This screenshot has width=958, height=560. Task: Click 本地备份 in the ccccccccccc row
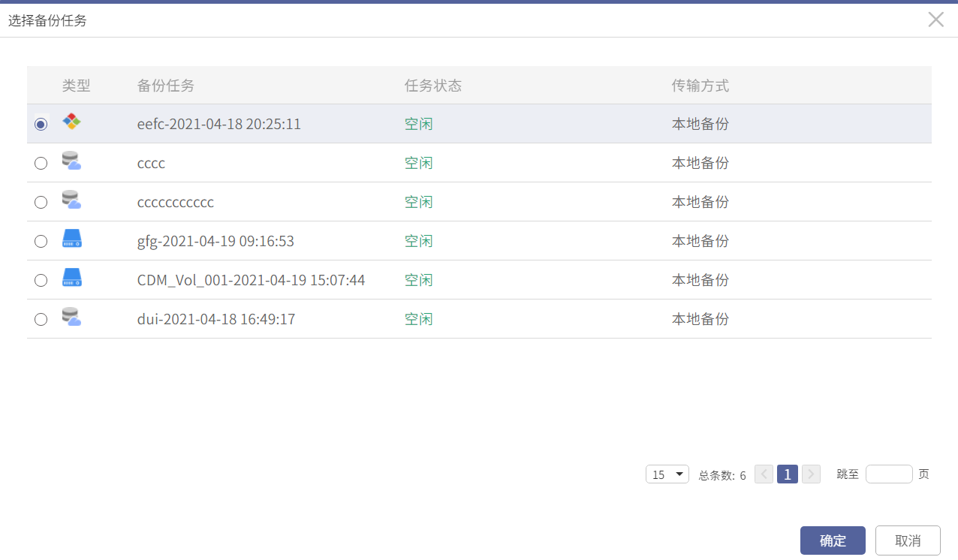point(700,202)
